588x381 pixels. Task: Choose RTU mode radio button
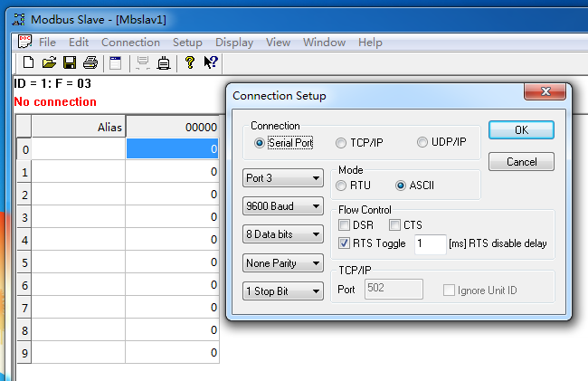point(340,186)
